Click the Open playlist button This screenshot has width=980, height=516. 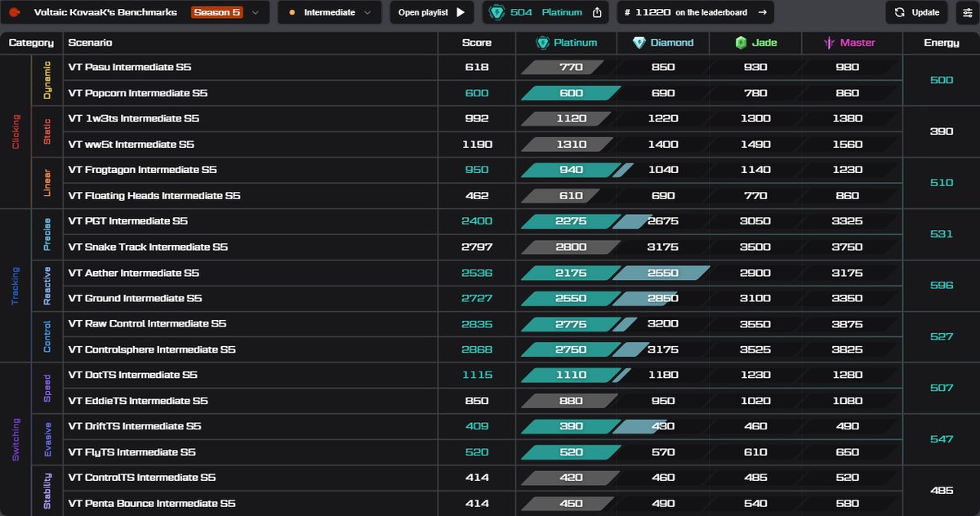(432, 12)
